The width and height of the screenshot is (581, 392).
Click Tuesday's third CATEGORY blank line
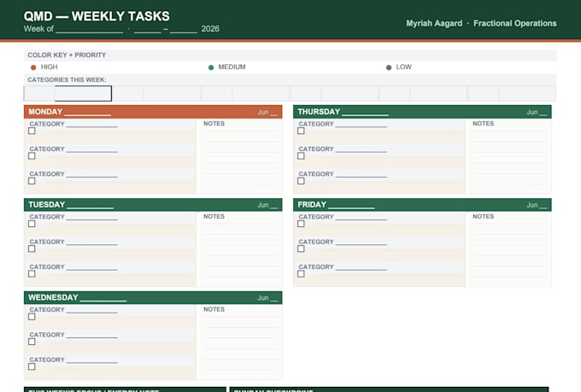click(92, 267)
